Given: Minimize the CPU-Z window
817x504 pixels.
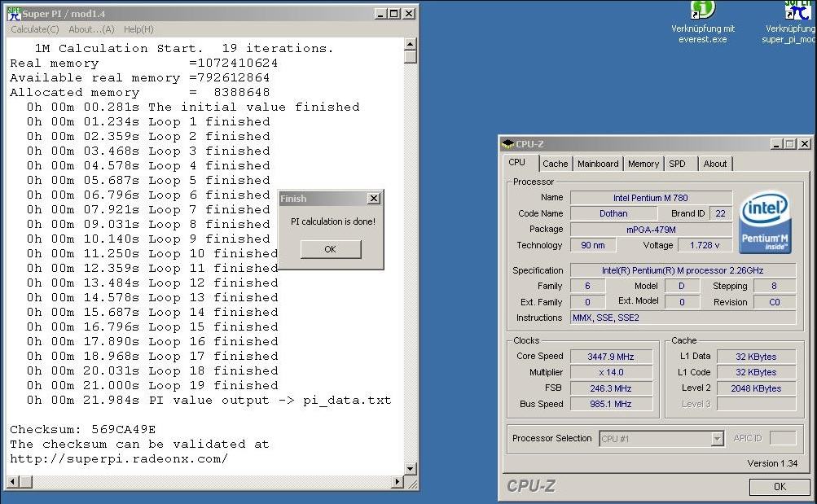Looking at the screenshot, I should (x=776, y=143).
